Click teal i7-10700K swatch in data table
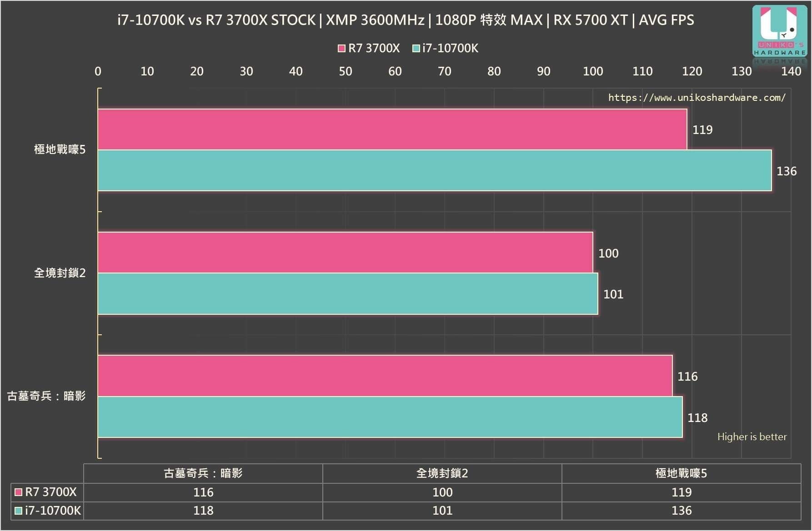This screenshot has height=531, width=812. click(x=19, y=511)
